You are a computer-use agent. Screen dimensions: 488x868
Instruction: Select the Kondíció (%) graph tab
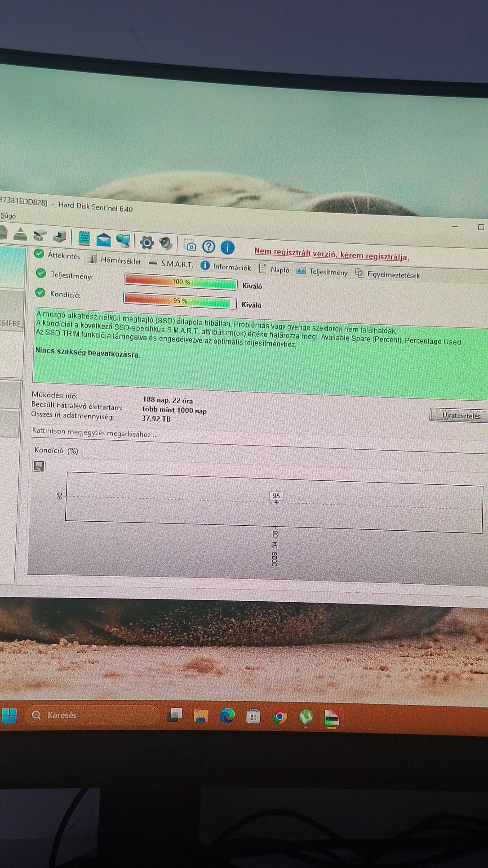pyautogui.click(x=56, y=450)
